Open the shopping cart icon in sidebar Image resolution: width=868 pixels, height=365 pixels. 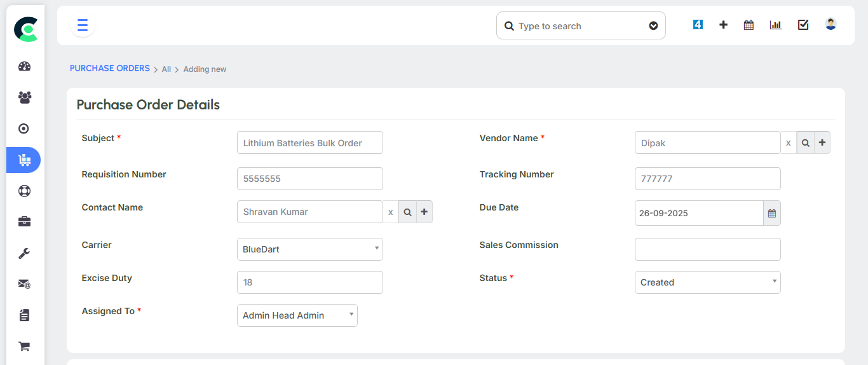click(x=24, y=347)
